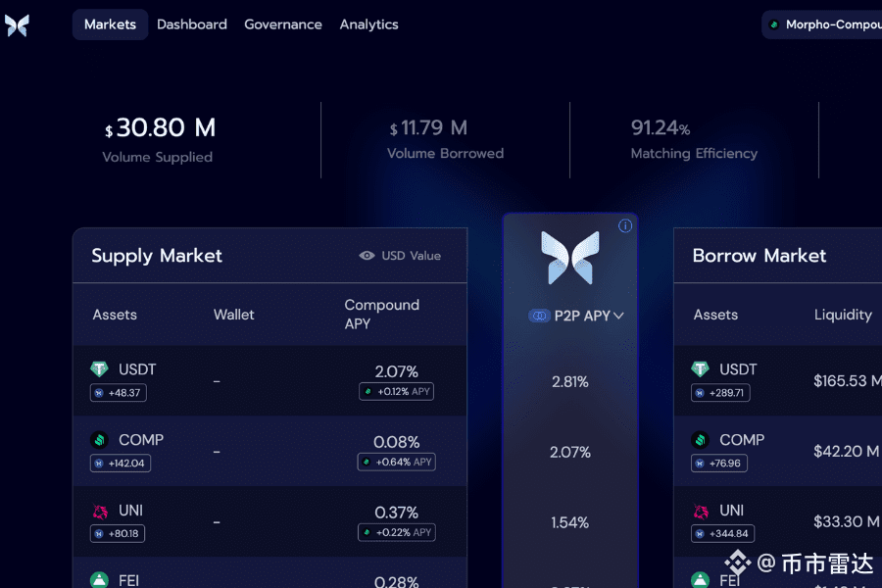Open the Markets tab
This screenshot has height=588, width=882.
(110, 24)
